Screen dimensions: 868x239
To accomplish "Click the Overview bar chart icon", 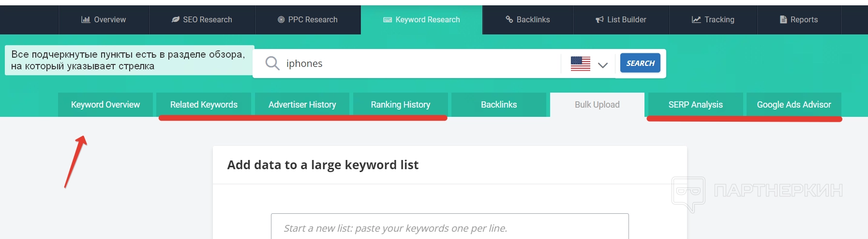I will [x=86, y=19].
